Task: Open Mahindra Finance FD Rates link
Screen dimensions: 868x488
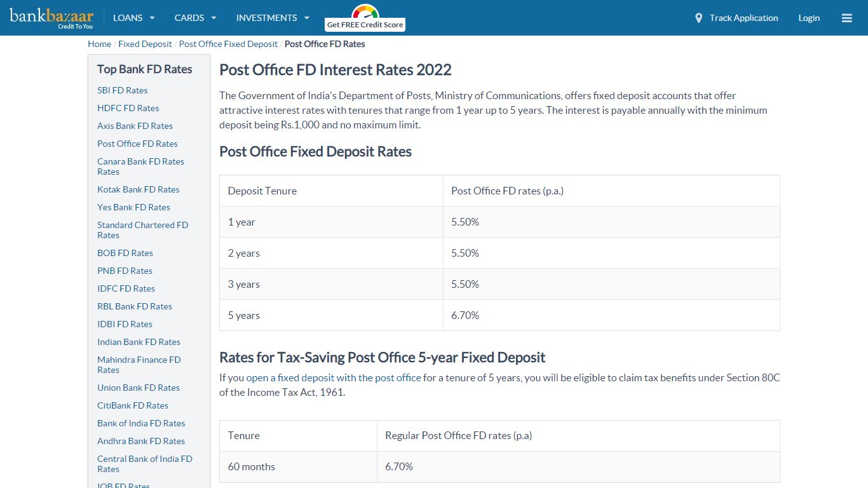Action: (139, 365)
